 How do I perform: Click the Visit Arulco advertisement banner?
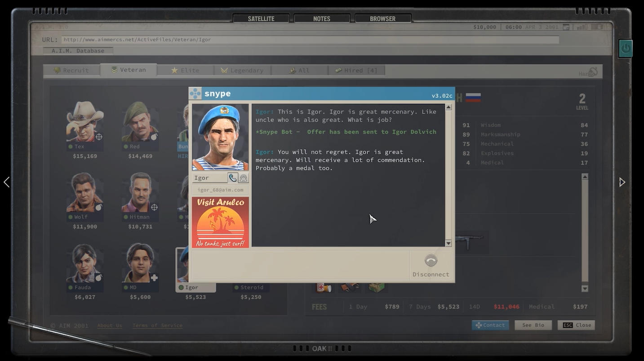point(220,222)
